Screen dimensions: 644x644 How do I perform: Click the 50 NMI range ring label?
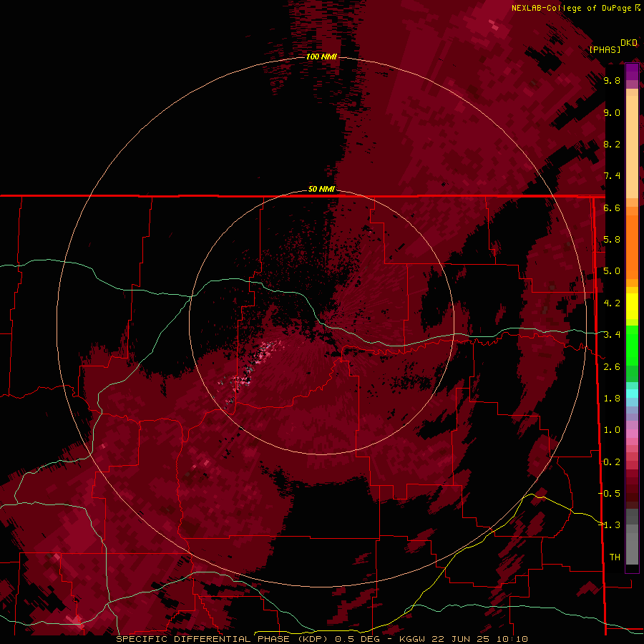point(321,189)
